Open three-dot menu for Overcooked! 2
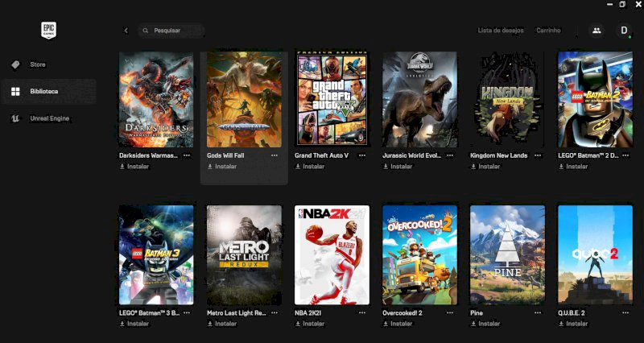Image resolution: width=644 pixels, height=343 pixels. point(450,312)
